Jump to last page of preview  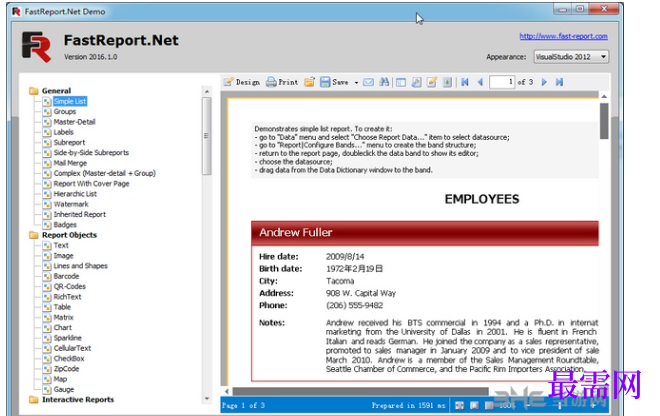[559, 82]
